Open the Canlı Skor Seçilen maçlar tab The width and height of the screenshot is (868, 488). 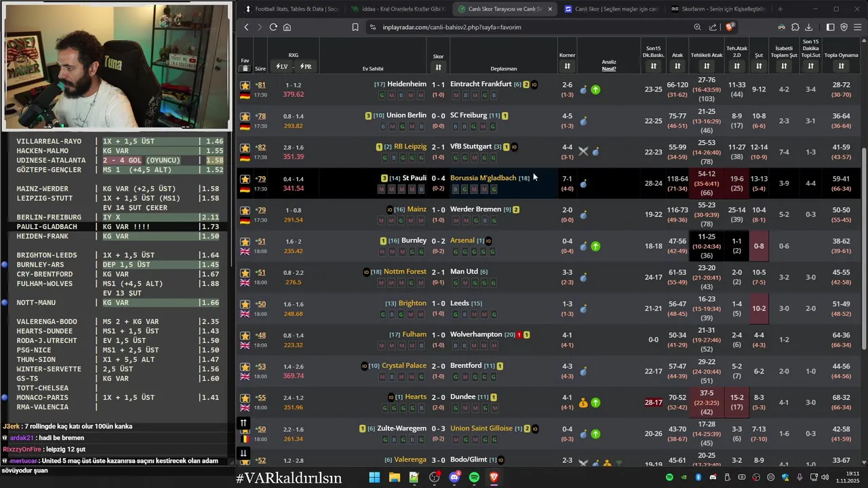[x=612, y=9]
